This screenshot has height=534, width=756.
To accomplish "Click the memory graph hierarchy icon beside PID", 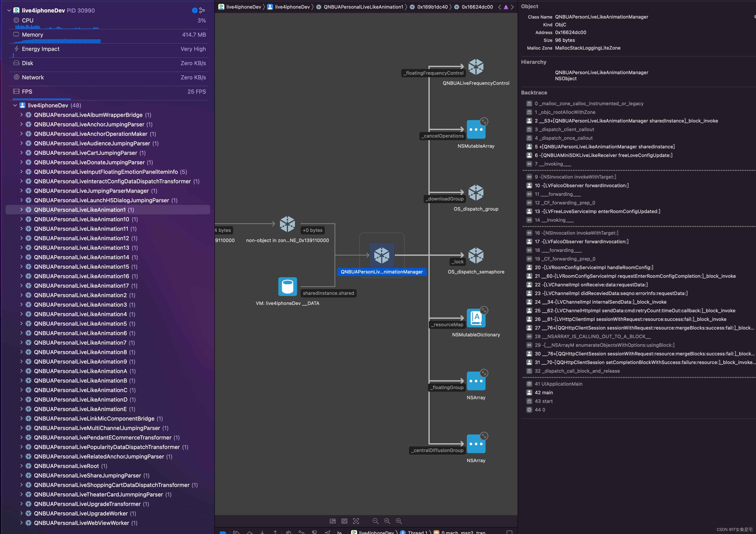I will click(202, 11).
